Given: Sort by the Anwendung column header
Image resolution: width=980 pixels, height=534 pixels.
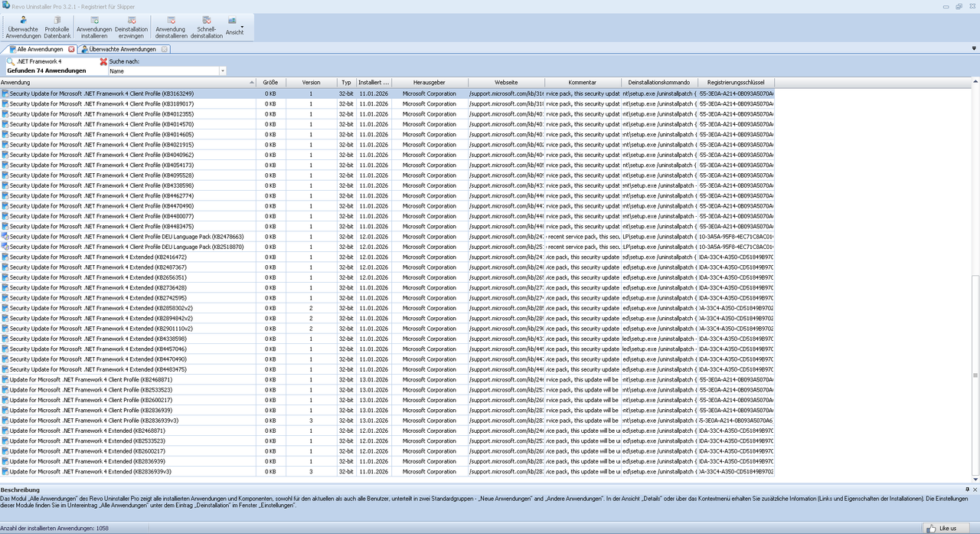Looking at the screenshot, I should (x=128, y=82).
